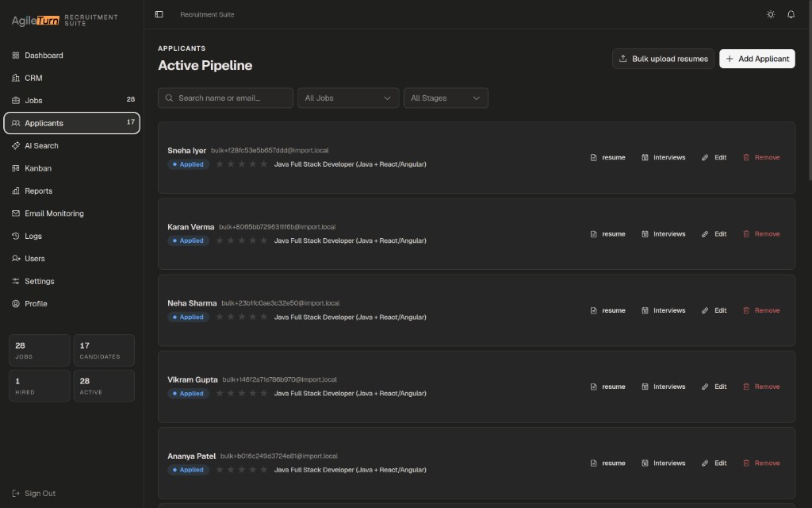Open Vikram Gupta's resume

coord(608,387)
